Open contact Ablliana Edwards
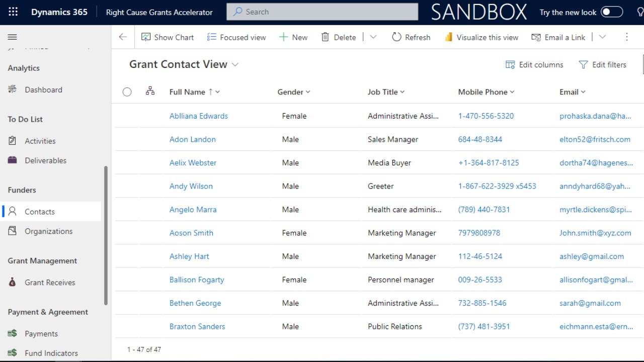The image size is (644, 362). tap(199, 116)
